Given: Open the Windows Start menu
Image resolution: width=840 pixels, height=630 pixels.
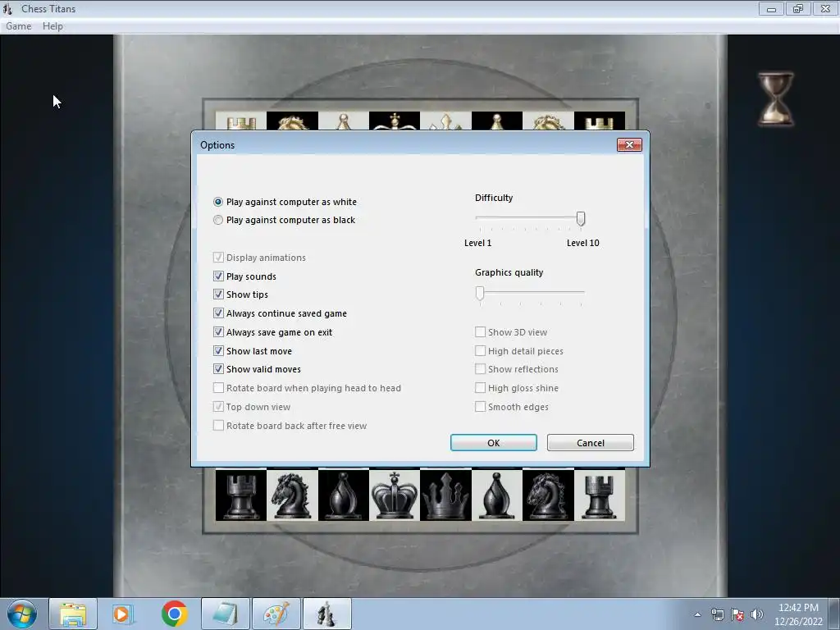Looking at the screenshot, I should pyautogui.click(x=22, y=614).
